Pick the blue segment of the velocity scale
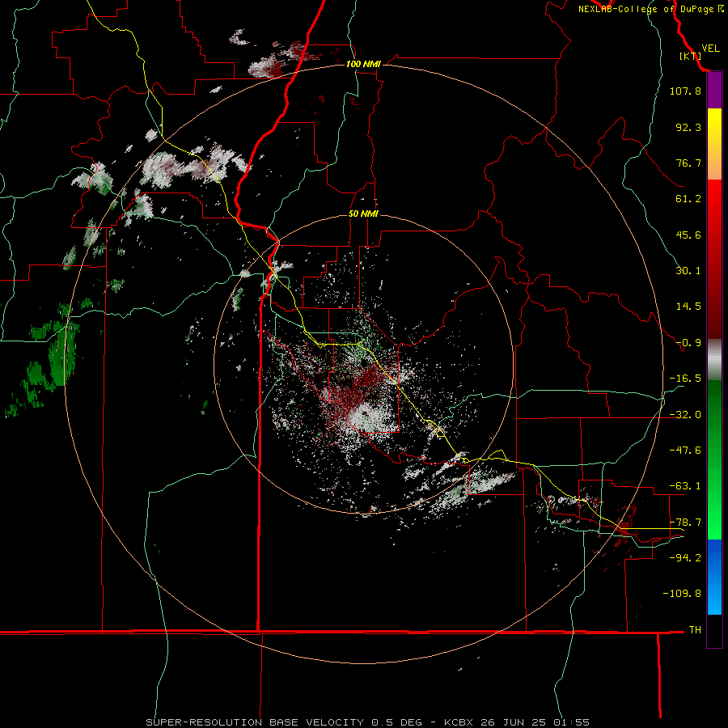This screenshot has width=728, height=728. pos(714,577)
